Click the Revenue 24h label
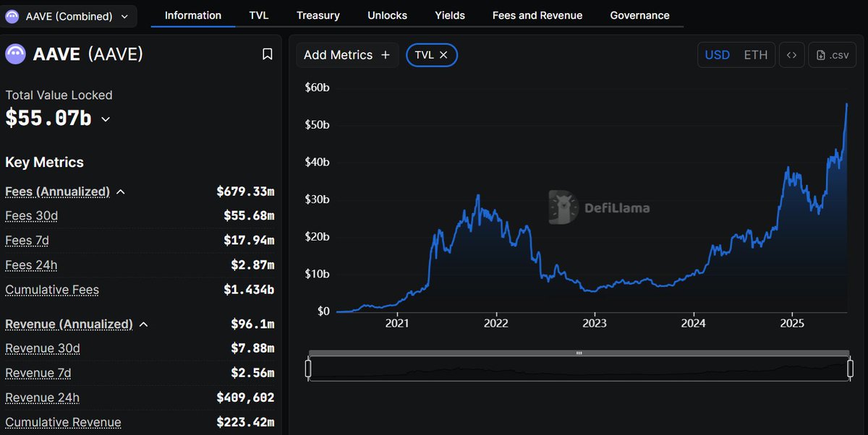 [42, 397]
